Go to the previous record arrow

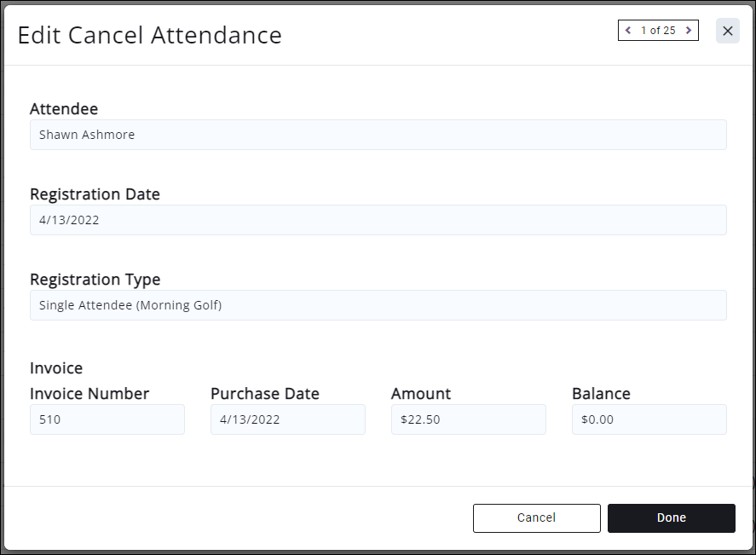(628, 31)
